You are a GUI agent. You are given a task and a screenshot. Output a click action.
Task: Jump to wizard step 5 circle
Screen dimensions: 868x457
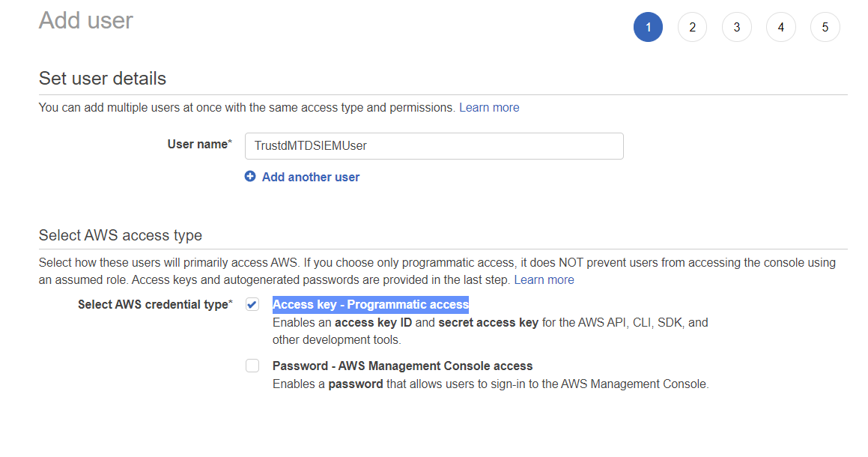825,27
